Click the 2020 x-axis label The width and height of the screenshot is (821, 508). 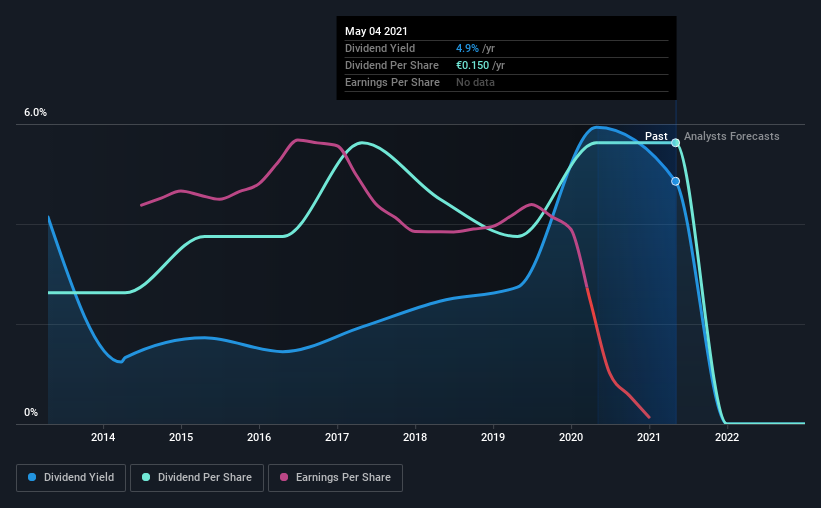click(x=571, y=437)
